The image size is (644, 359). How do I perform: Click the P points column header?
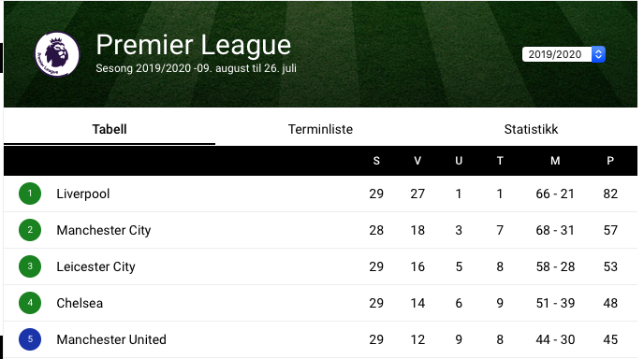(x=610, y=161)
